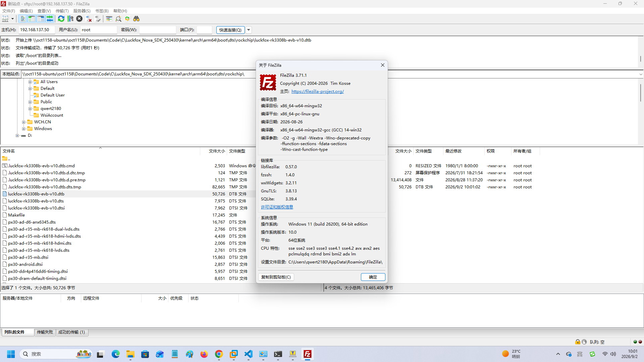Click the 确定 button in About dialog
Screen dimensions: 644x362
[x=373, y=277]
